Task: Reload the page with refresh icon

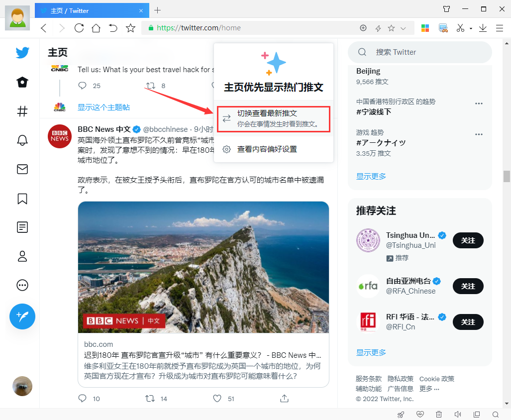Action: click(x=79, y=28)
